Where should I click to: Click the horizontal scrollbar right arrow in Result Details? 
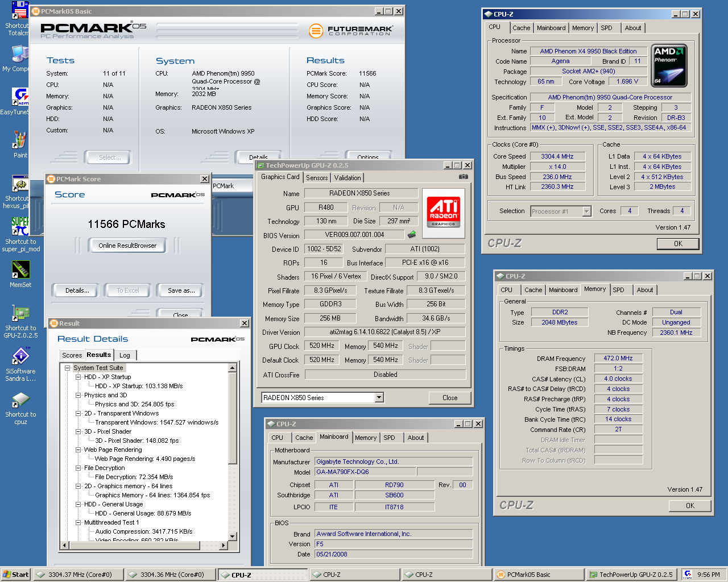[x=224, y=546]
